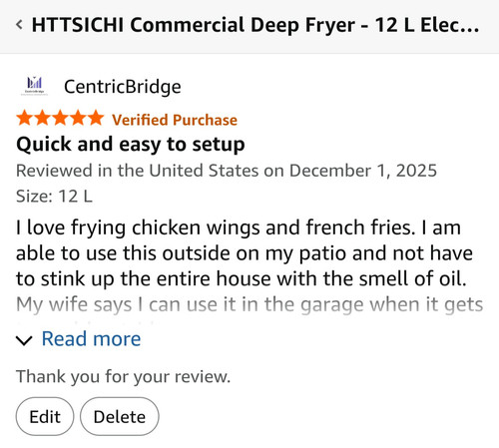Click the Thank you for your review message
Image resolution: width=499 pixels, height=448 pixels.
[x=123, y=377]
